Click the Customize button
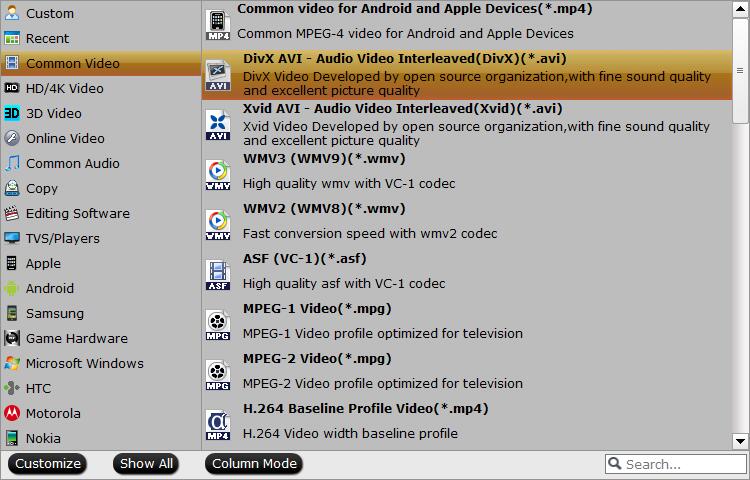Image resolution: width=750 pixels, height=480 pixels. (x=47, y=464)
